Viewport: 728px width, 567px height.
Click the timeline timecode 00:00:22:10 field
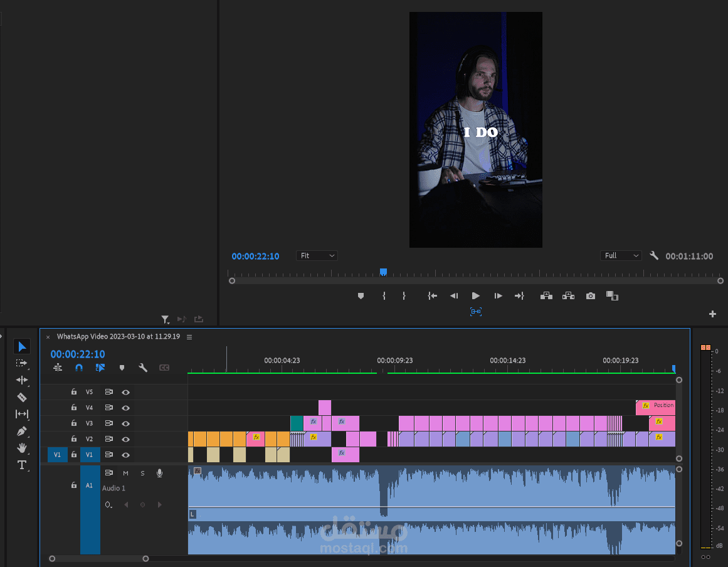78,354
